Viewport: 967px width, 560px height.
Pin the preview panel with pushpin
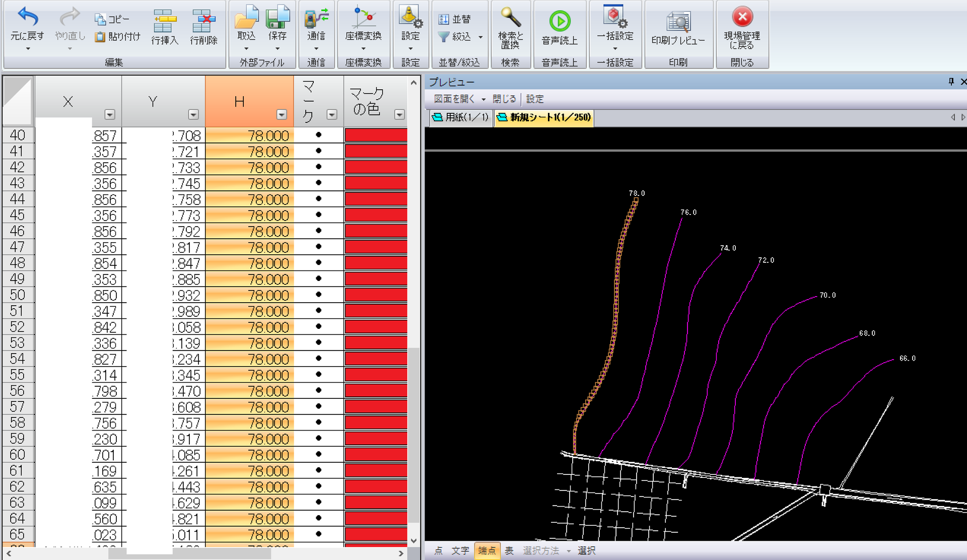point(951,82)
